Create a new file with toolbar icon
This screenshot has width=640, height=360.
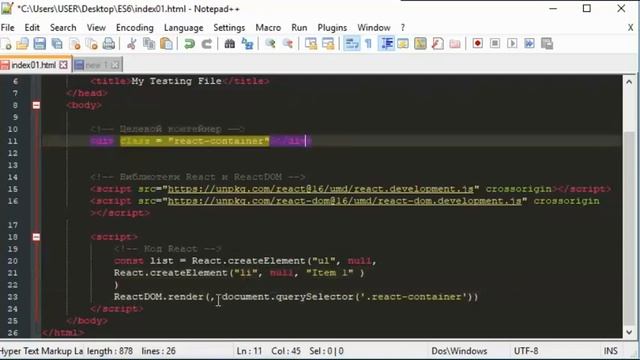click(6, 44)
